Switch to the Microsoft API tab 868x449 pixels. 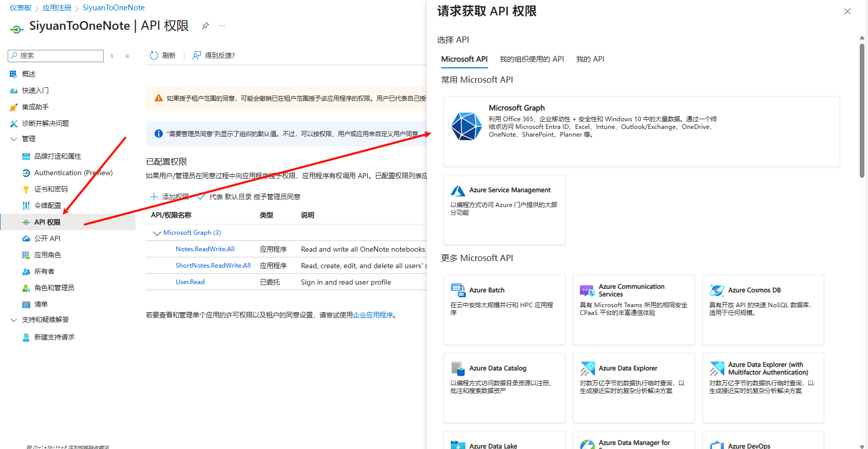[464, 59]
